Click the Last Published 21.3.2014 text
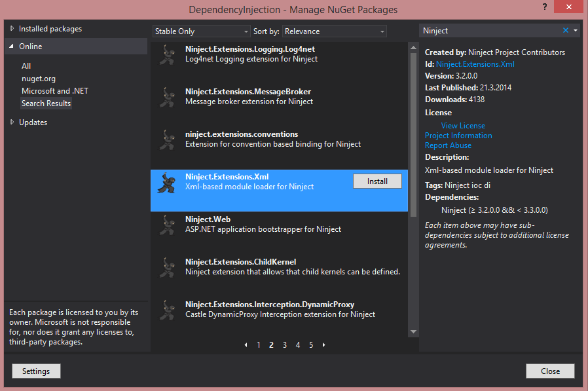This screenshot has width=588, height=391. point(468,87)
